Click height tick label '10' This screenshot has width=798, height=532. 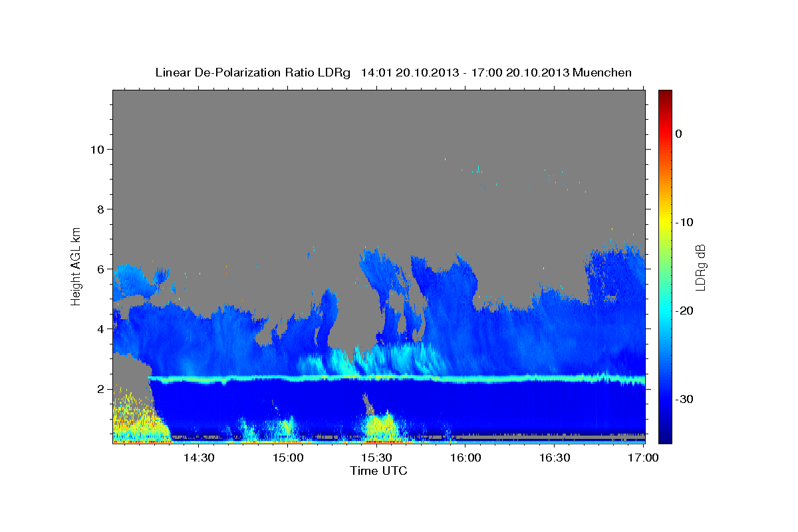(x=96, y=149)
